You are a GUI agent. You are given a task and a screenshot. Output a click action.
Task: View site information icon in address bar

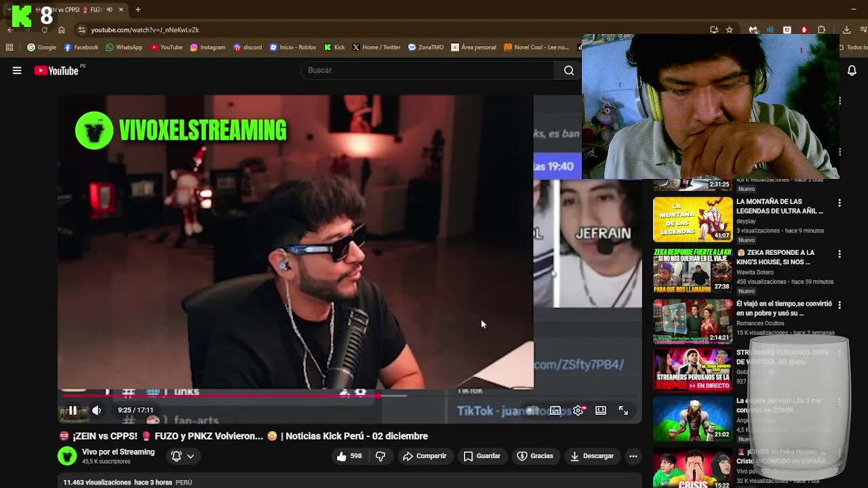81,30
